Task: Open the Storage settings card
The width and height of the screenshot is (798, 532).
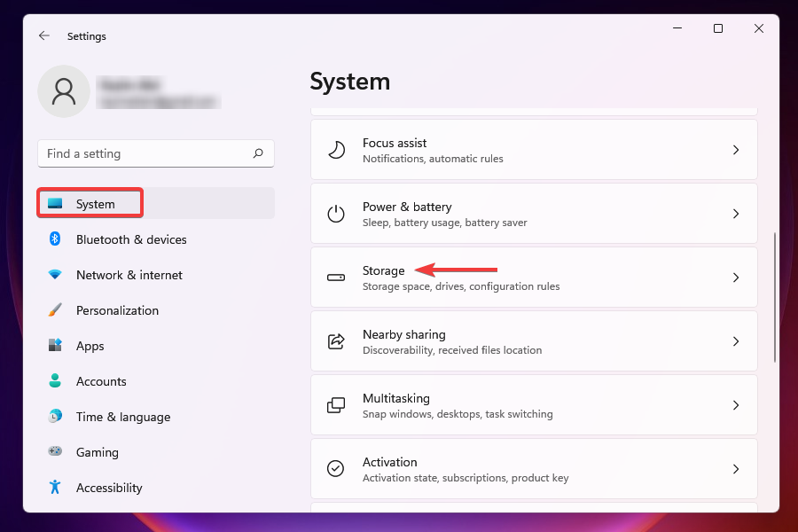Action: click(x=534, y=278)
